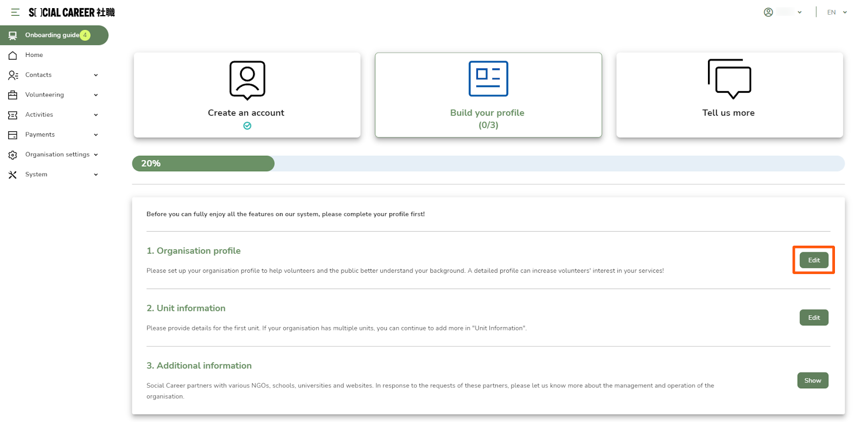The height and width of the screenshot is (422, 868).
Task: Open System in the sidebar
Action: click(36, 175)
